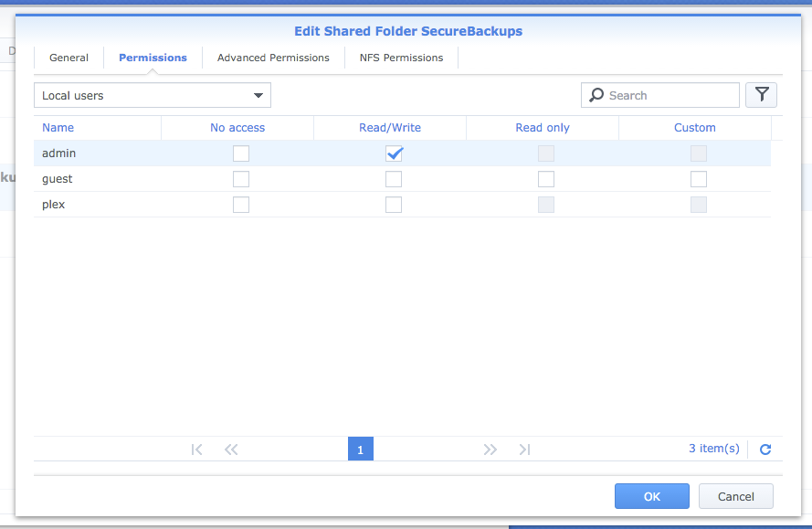812x529 pixels.
Task: Go to first page arrow icon
Action: pyautogui.click(x=196, y=450)
